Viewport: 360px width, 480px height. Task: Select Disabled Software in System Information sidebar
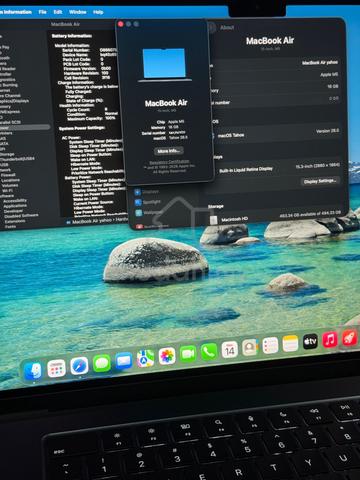[21, 216]
